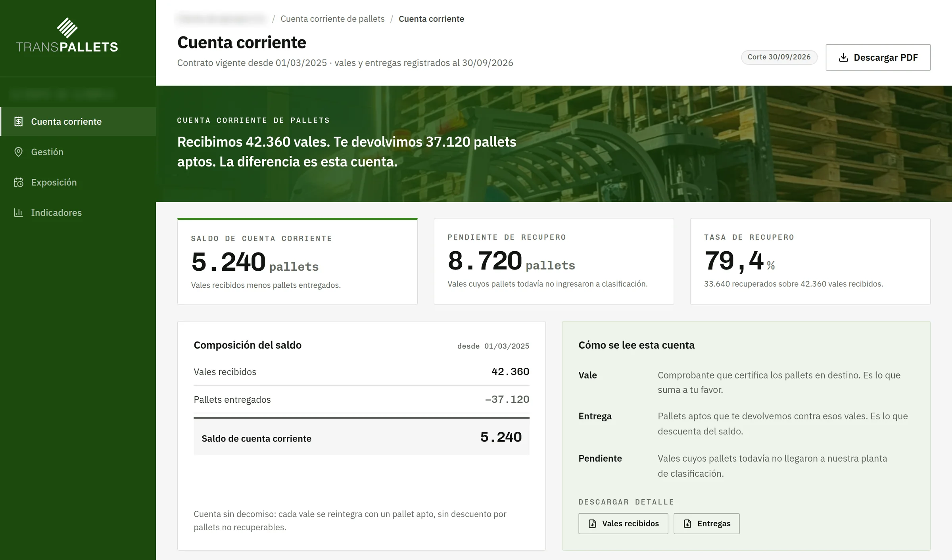952x560 pixels.
Task: Click the Cuenta sin decomiso footnote
Action: coord(350,521)
